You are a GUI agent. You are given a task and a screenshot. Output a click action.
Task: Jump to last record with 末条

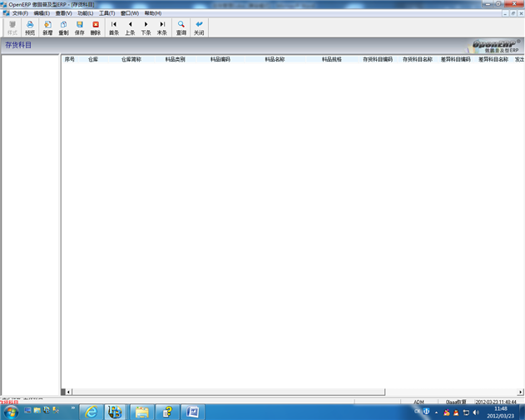pos(162,27)
